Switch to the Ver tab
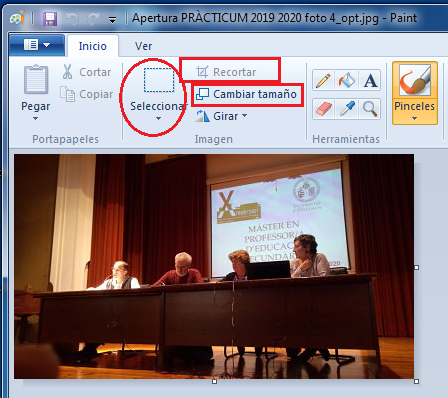The height and width of the screenshot is (398, 448). [x=143, y=46]
